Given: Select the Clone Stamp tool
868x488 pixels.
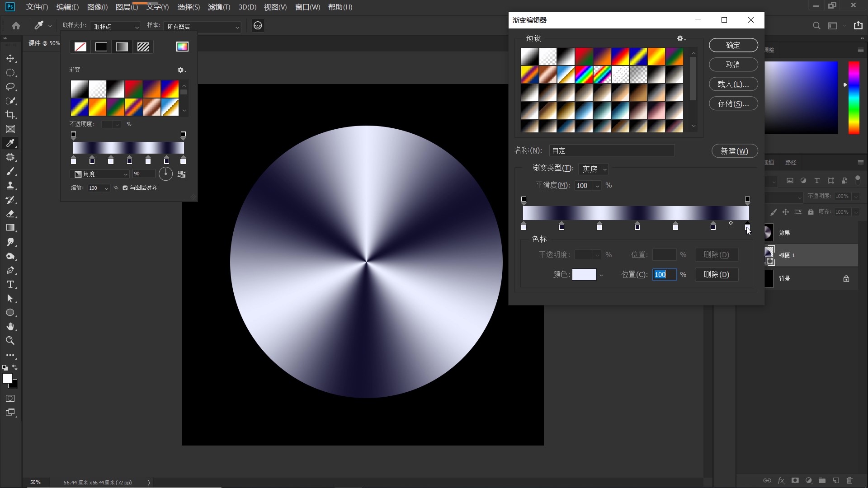Looking at the screenshot, I should tap(10, 185).
